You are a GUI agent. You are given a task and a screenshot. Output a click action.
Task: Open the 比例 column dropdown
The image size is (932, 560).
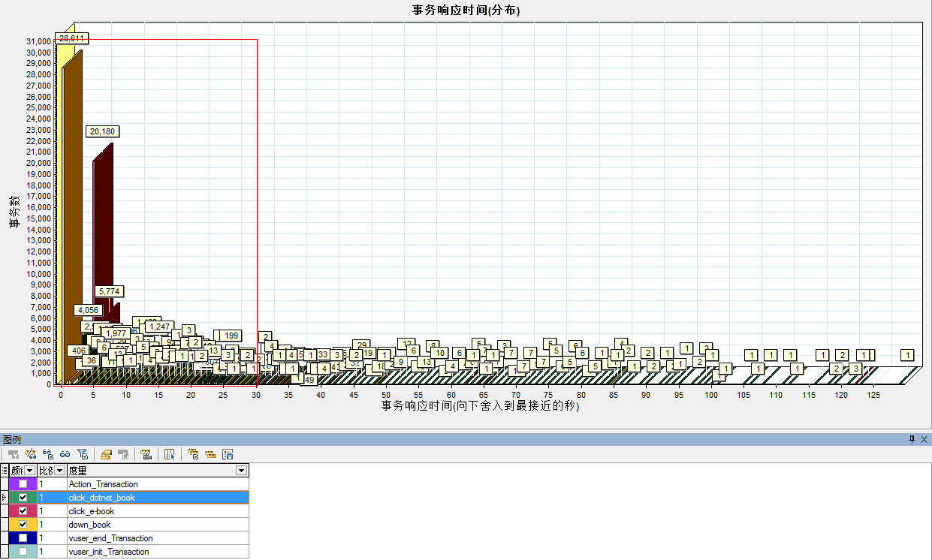pyautogui.click(x=59, y=470)
